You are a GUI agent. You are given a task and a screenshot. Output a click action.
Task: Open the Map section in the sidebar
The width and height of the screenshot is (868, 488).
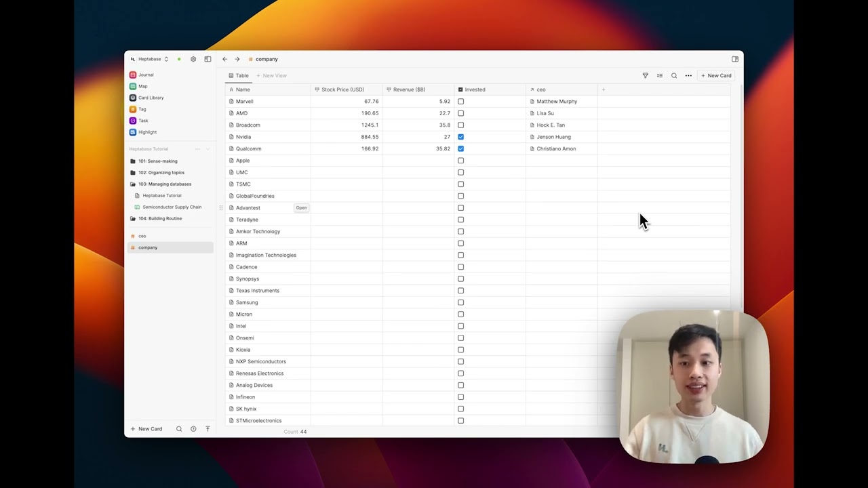[138, 86]
